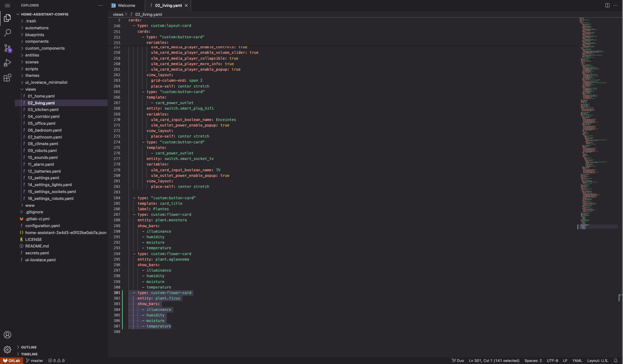Open the Source Control view icon
The width and height of the screenshot is (623, 364).
[7, 48]
